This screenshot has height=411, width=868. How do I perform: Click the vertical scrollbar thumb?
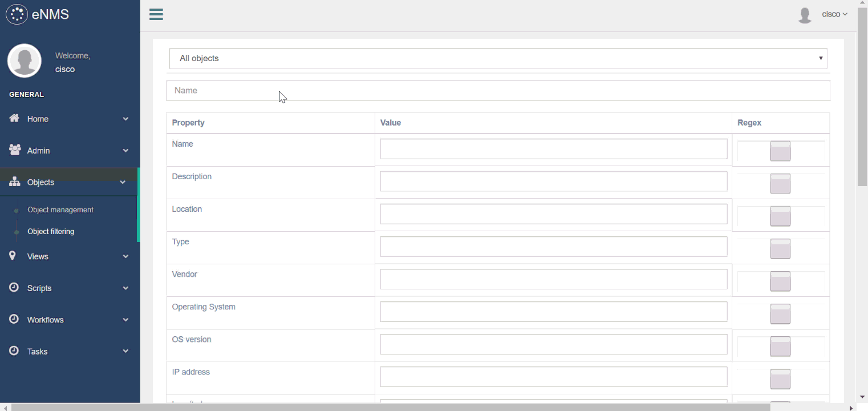point(862,97)
